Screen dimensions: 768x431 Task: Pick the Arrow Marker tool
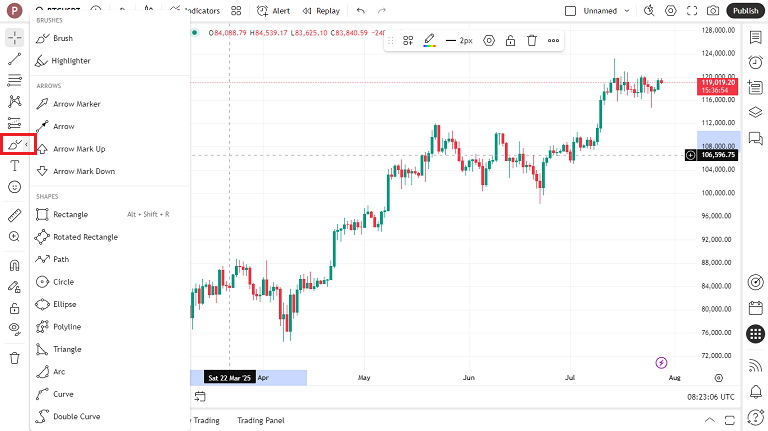(x=76, y=104)
